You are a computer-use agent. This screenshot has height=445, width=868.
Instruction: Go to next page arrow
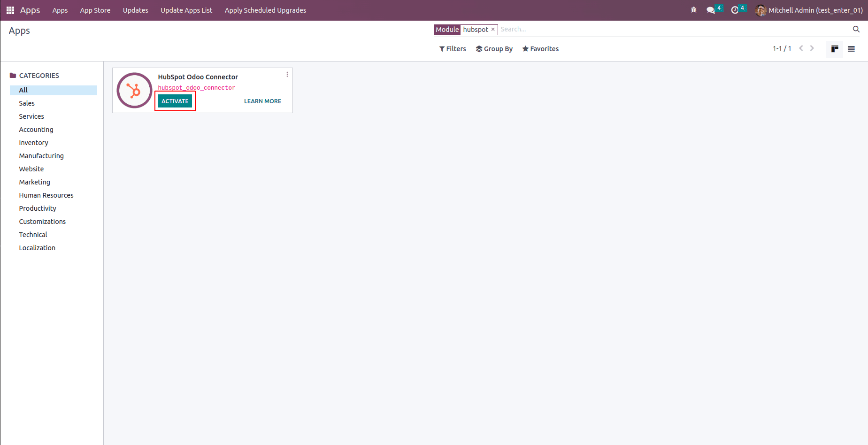812,48
